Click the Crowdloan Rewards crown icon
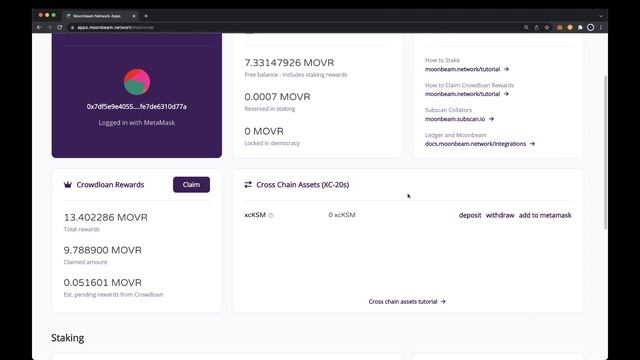 tap(68, 184)
